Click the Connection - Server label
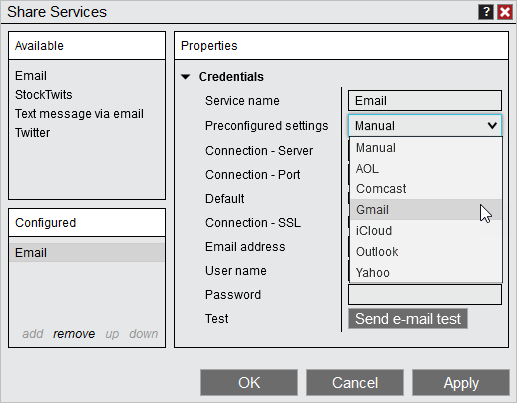Viewport: 517px width, 403px height. click(x=259, y=151)
